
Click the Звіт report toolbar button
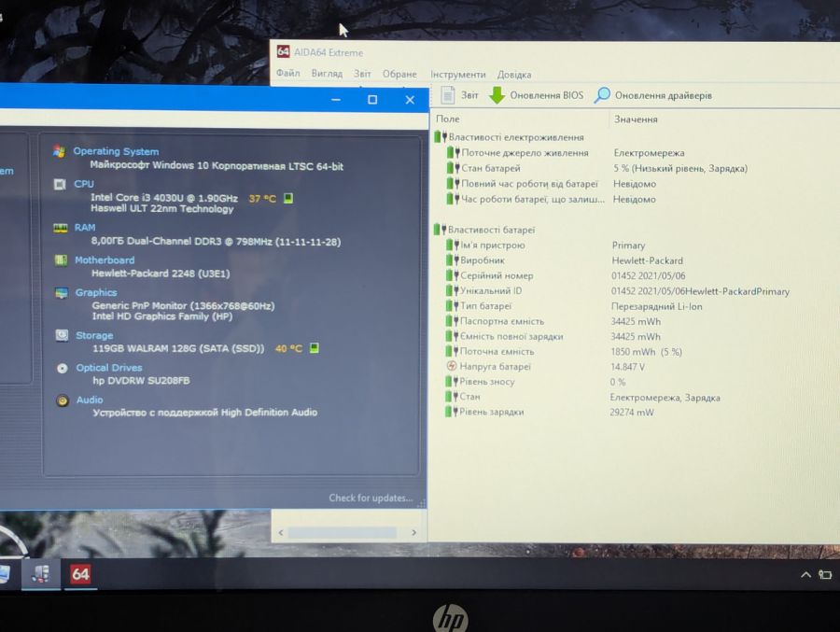point(459,95)
